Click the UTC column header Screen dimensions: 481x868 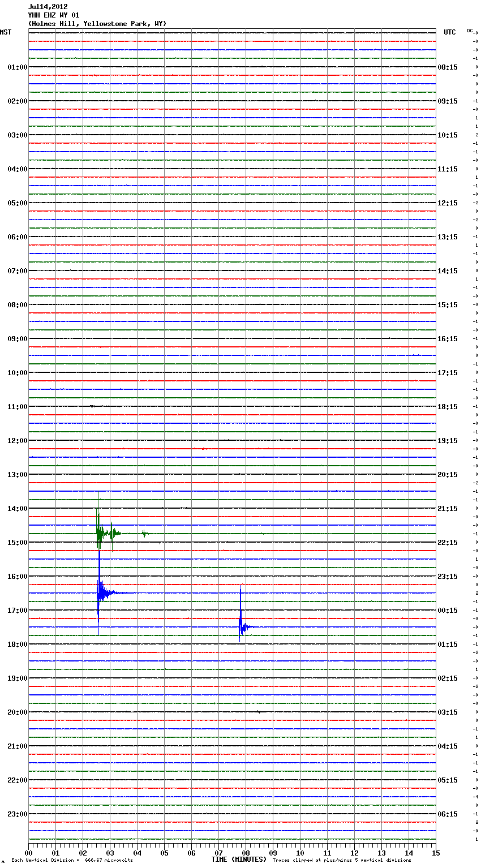450,32
